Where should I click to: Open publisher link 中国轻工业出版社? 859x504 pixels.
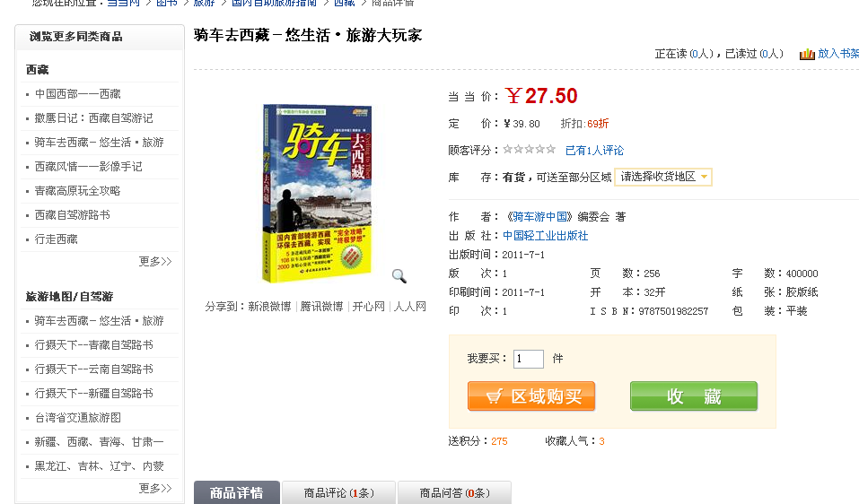pos(545,236)
